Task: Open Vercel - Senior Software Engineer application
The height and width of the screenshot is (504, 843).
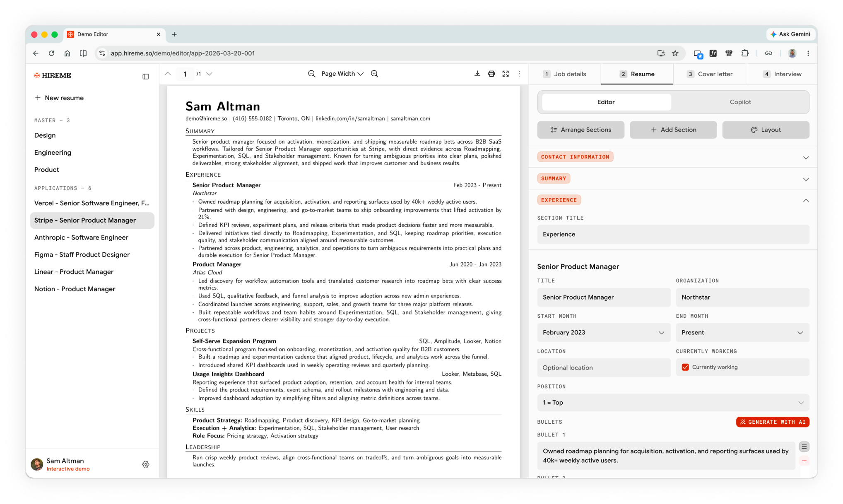Action: (x=92, y=203)
